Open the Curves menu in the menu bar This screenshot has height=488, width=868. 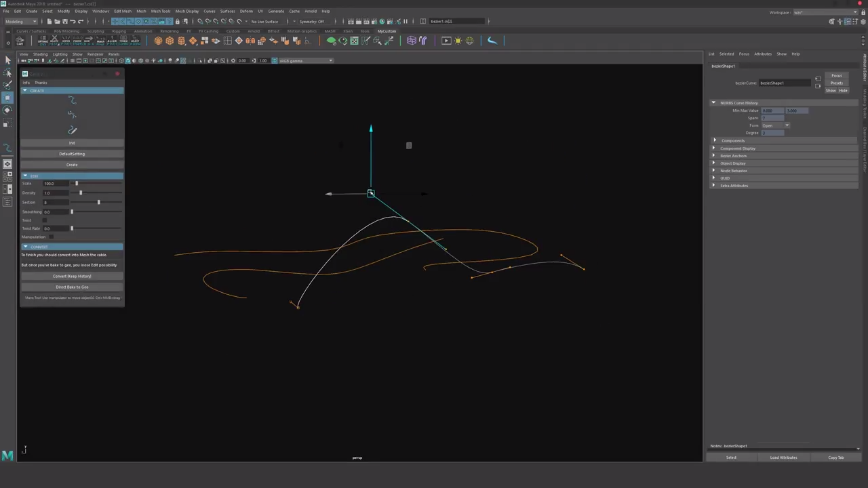click(209, 11)
